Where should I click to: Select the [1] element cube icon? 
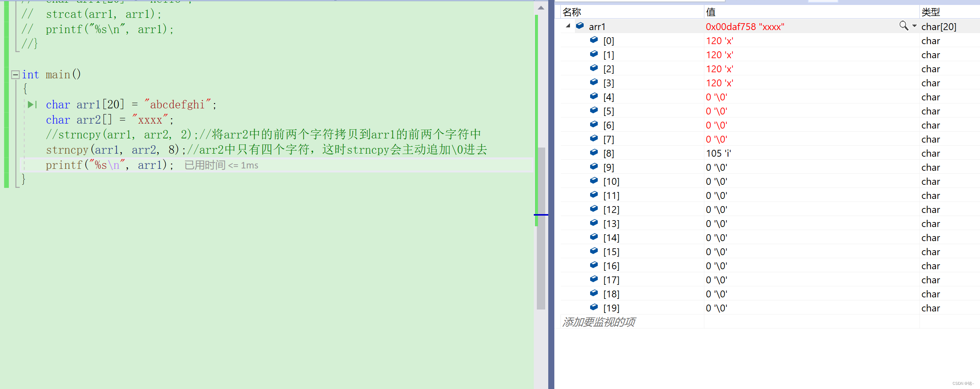point(594,54)
